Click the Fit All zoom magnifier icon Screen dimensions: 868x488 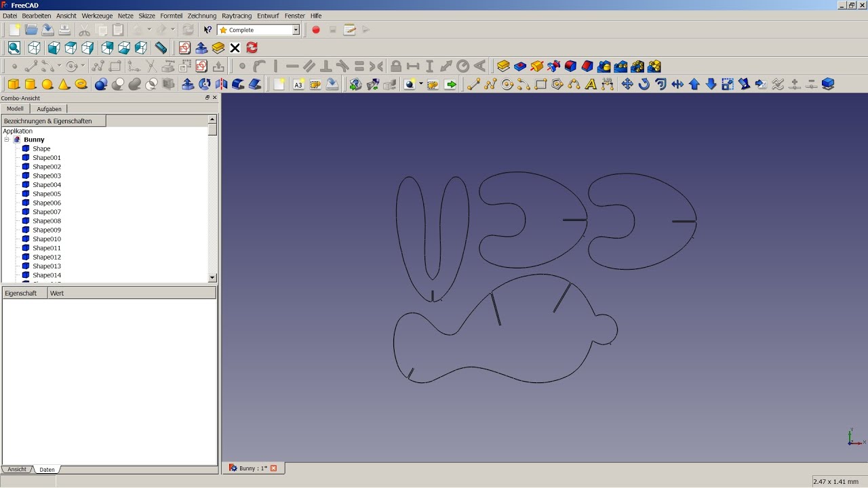click(14, 47)
